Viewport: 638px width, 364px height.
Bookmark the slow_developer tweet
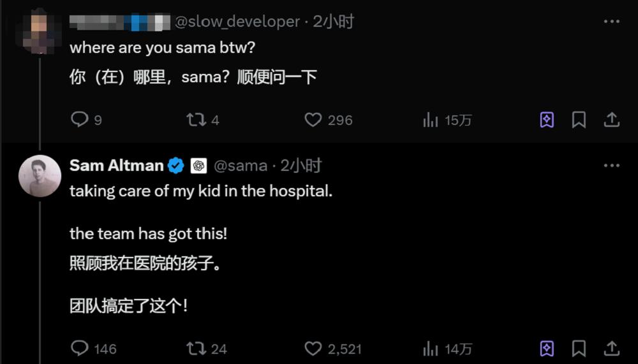tap(579, 120)
